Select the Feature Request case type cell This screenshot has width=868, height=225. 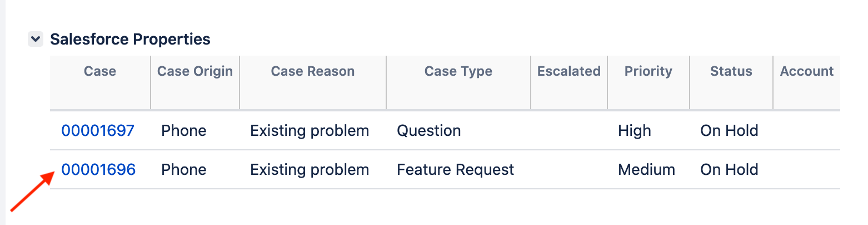pos(456,170)
